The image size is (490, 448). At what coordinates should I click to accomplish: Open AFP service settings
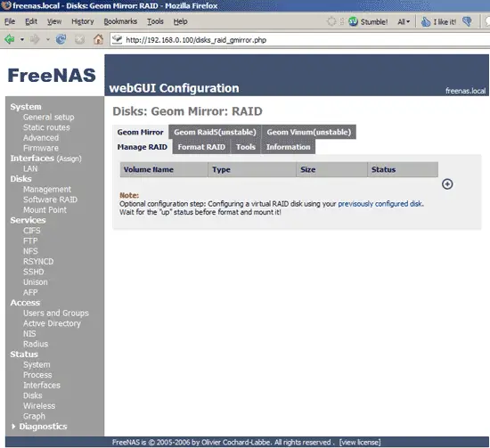click(30, 292)
